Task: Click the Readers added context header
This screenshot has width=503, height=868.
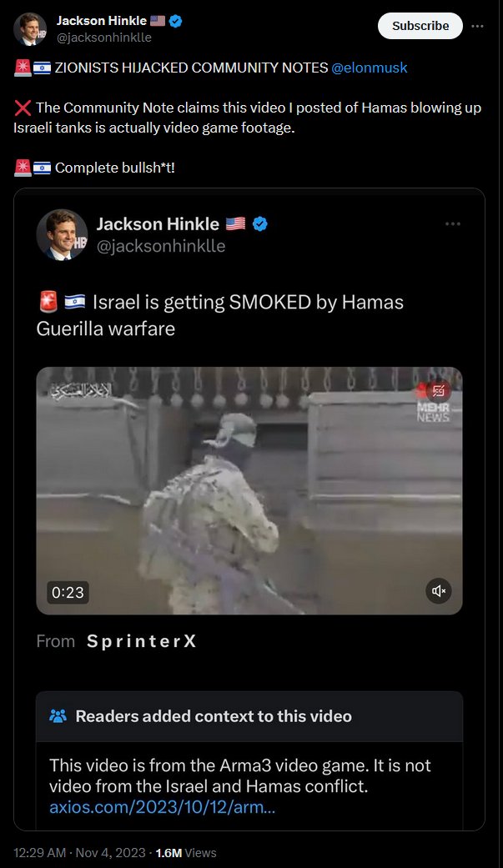Action: pyautogui.click(x=214, y=716)
